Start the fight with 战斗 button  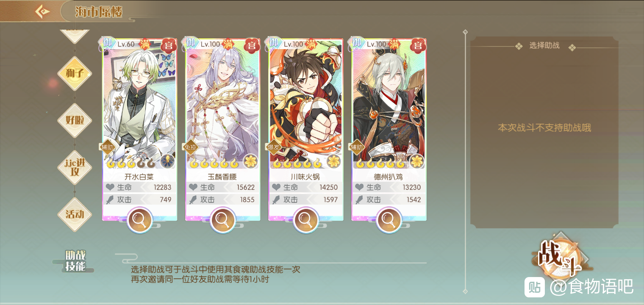pyautogui.click(x=561, y=257)
